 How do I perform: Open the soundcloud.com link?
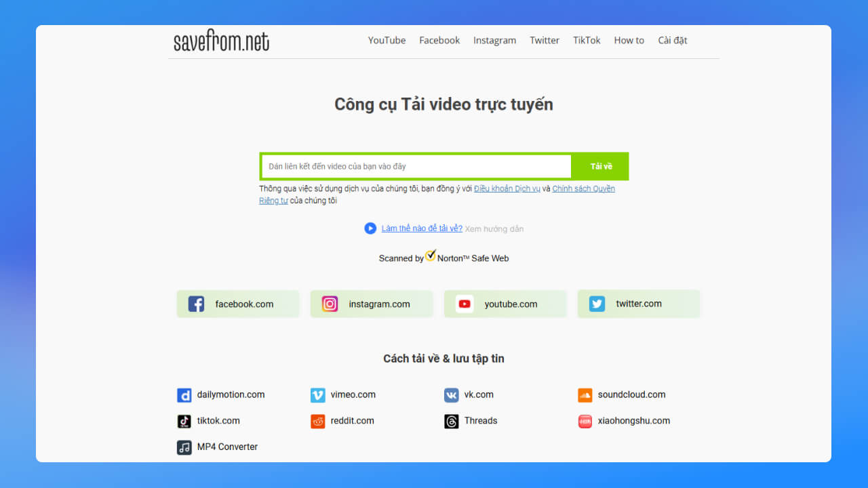631,394
